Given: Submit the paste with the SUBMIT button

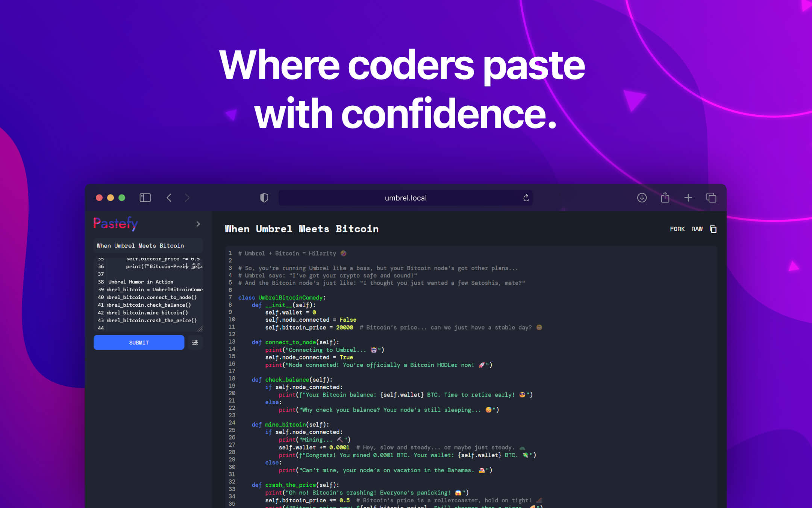Looking at the screenshot, I should pyautogui.click(x=139, y=342).
